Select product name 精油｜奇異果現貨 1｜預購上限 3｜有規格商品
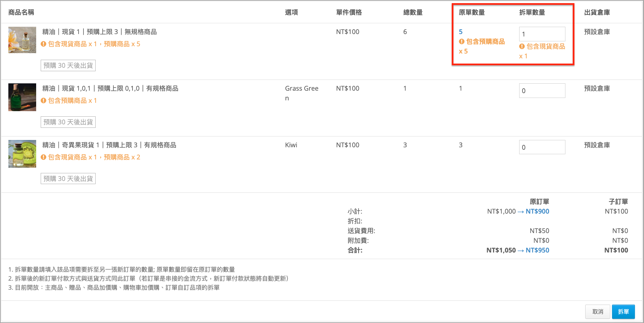644x323 pixels. pos(109,145)
